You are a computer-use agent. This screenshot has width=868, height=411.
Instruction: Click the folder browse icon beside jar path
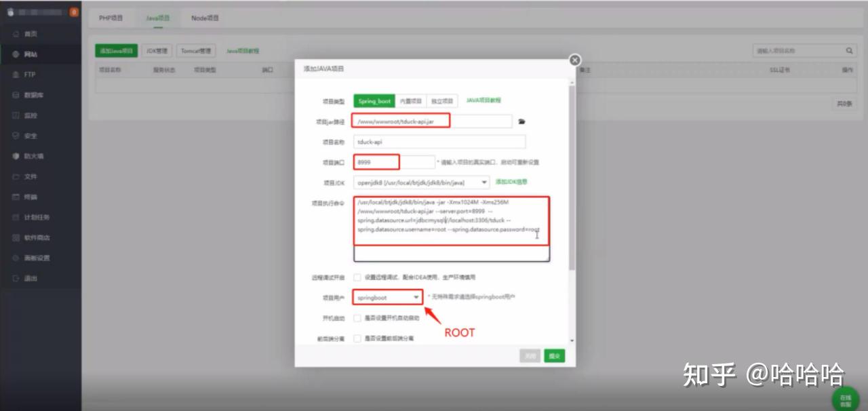tap(521, 121)
